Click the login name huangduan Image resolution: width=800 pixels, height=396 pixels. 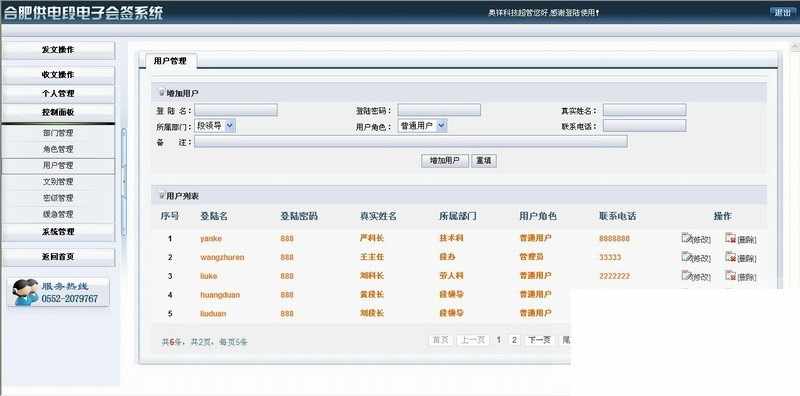[220, 295]
